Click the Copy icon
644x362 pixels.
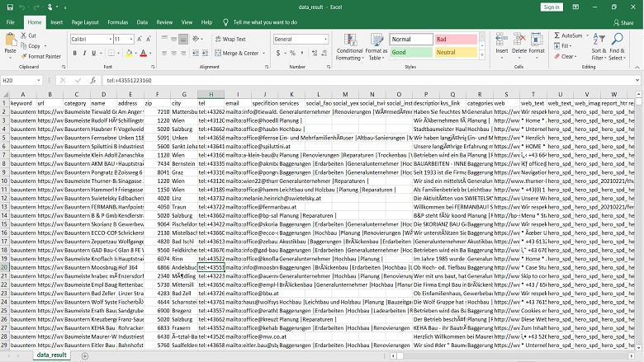point(24,45)
